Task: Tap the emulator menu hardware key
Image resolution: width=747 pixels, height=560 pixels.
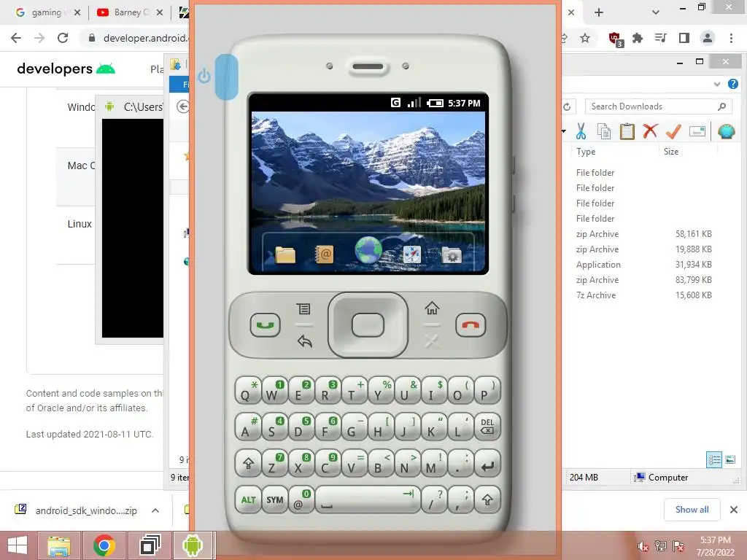Action: click(x=303, y=308)
